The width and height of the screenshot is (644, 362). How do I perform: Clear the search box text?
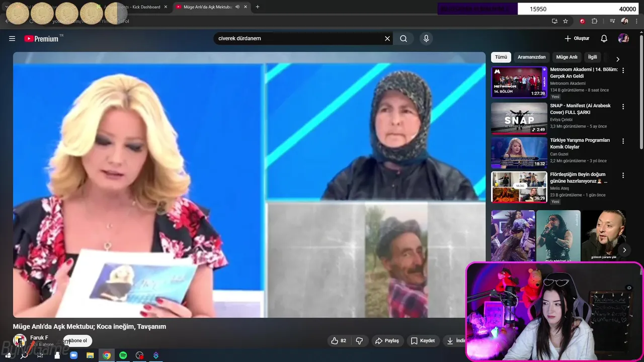pyautogui.click(x=387, y=39)
